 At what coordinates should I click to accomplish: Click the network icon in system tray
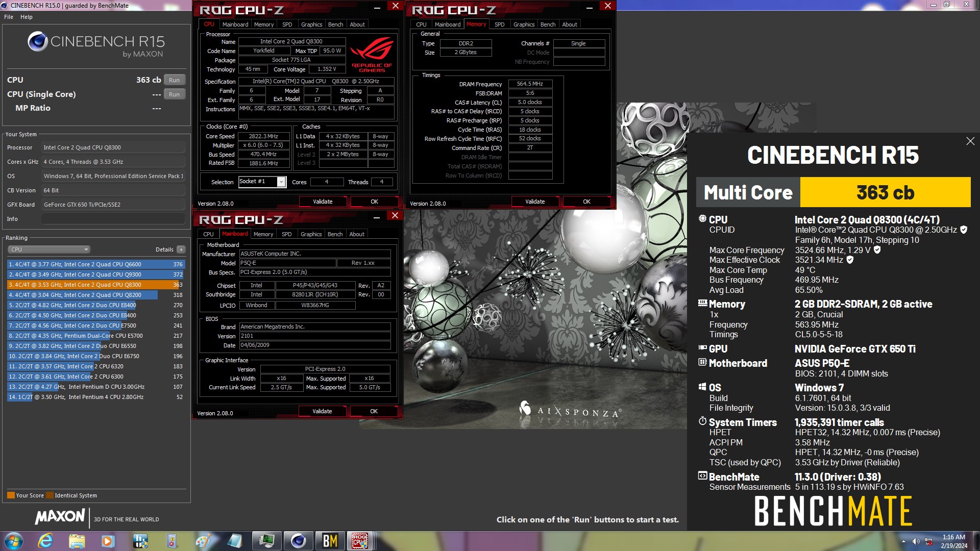[x=929, y=541]
